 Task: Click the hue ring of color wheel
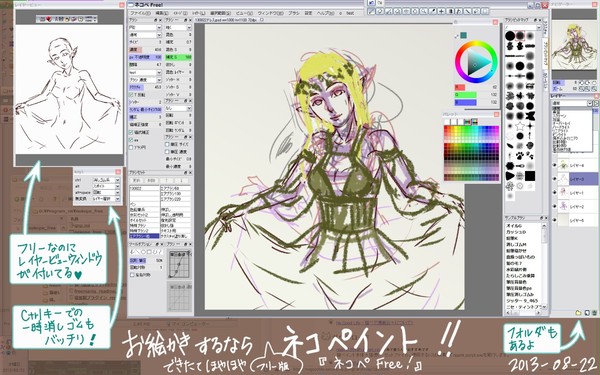coord(476,43)
